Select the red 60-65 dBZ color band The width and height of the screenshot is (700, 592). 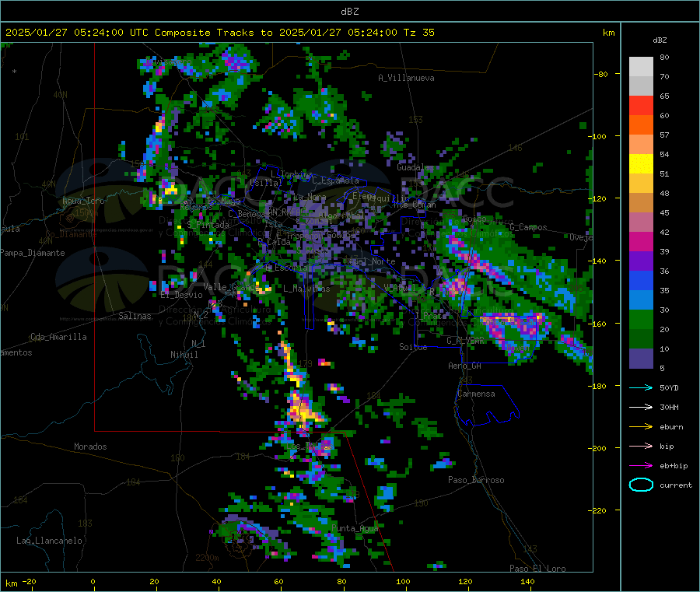tap(641, 106)
